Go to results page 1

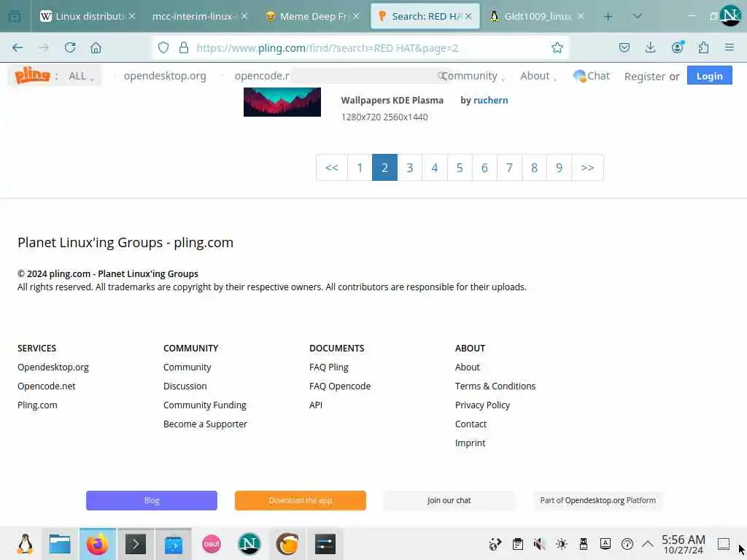tap(360, 168)
